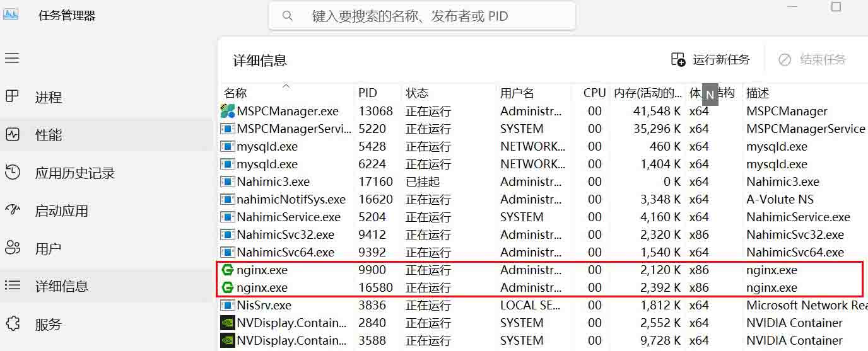Screen dimensions: 868x351
Task: Click PID value 3836
Action: [372, 305]
